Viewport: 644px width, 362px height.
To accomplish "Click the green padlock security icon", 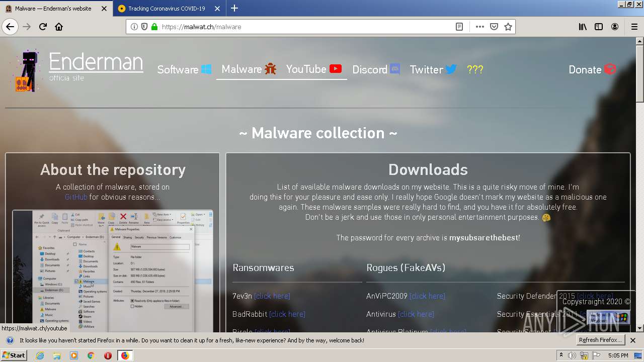I will click(154, 27).
